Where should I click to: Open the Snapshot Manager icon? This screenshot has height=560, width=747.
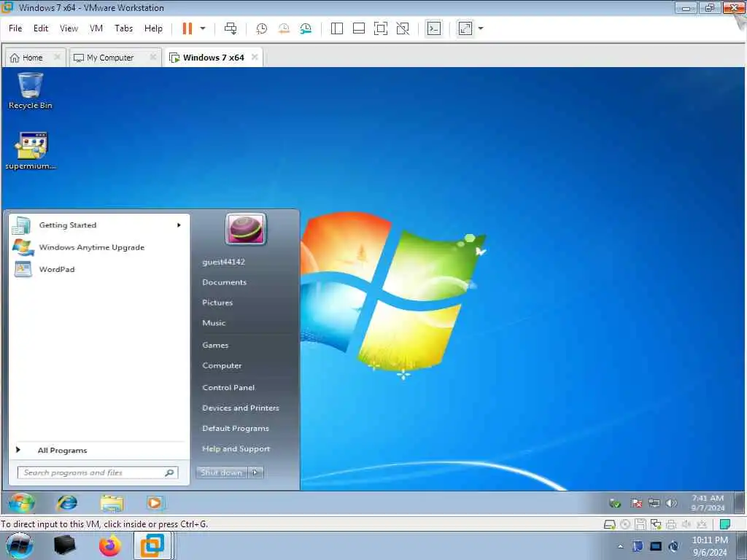tap(306, 28)
